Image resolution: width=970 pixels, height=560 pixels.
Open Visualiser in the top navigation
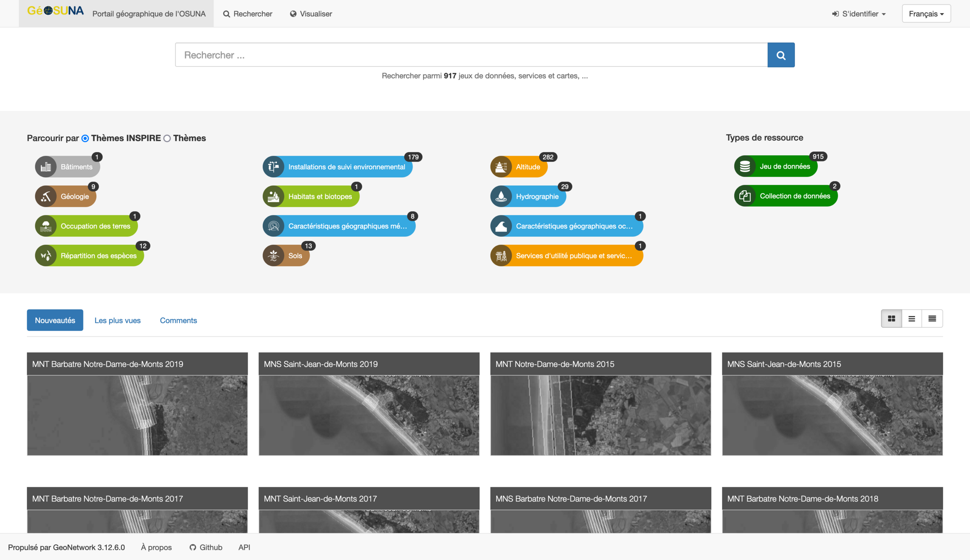(x=311, y=14)
